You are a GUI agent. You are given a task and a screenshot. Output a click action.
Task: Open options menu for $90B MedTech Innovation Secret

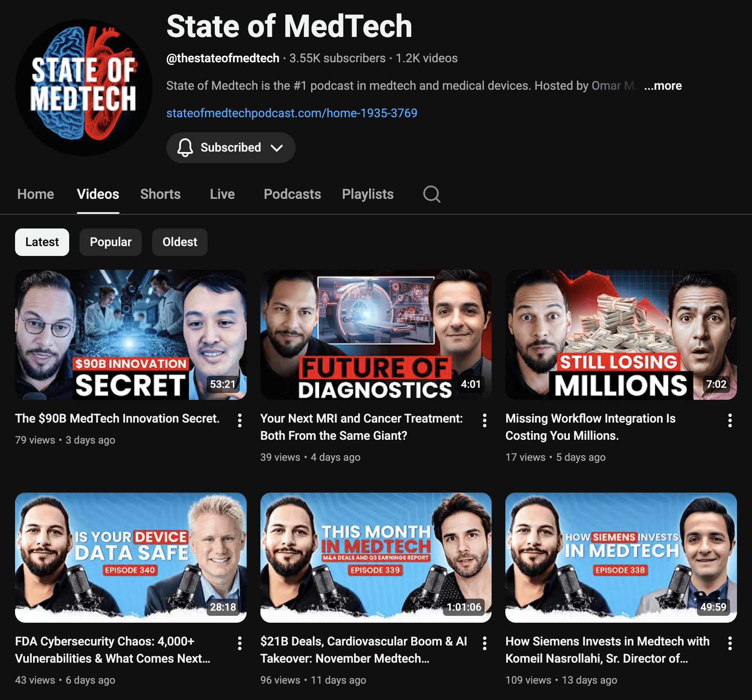coord(240,420)
